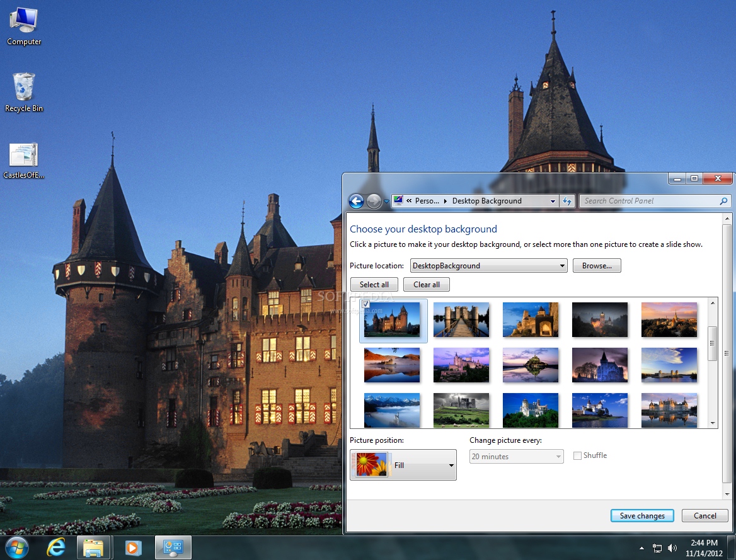Select the chateau reflected in water thumbnail
The width and height of the screenshot is (736, 560).
coord(669,410)
